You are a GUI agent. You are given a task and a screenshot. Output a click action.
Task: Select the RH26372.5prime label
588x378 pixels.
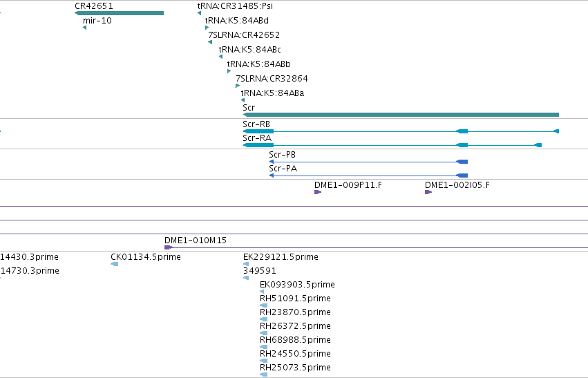[295, 326]
